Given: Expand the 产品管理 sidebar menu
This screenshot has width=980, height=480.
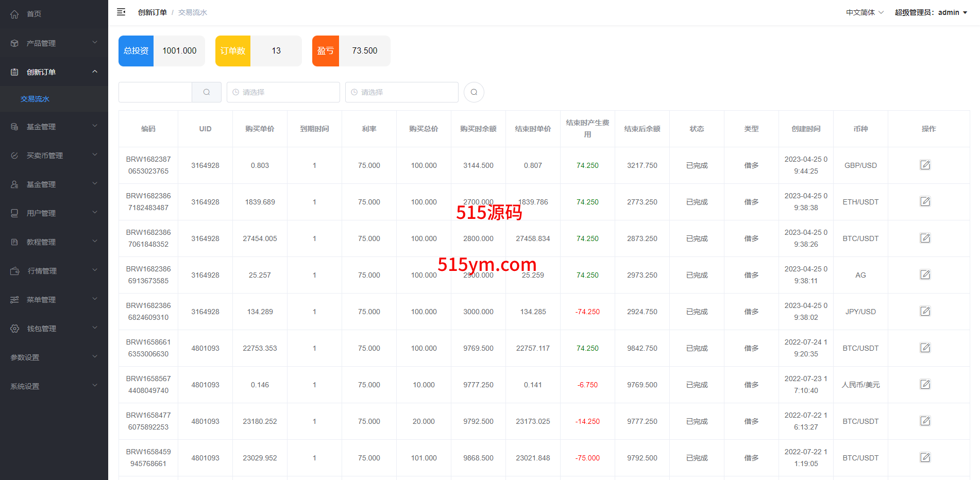Looking at the screenshot, I should 54,43.
